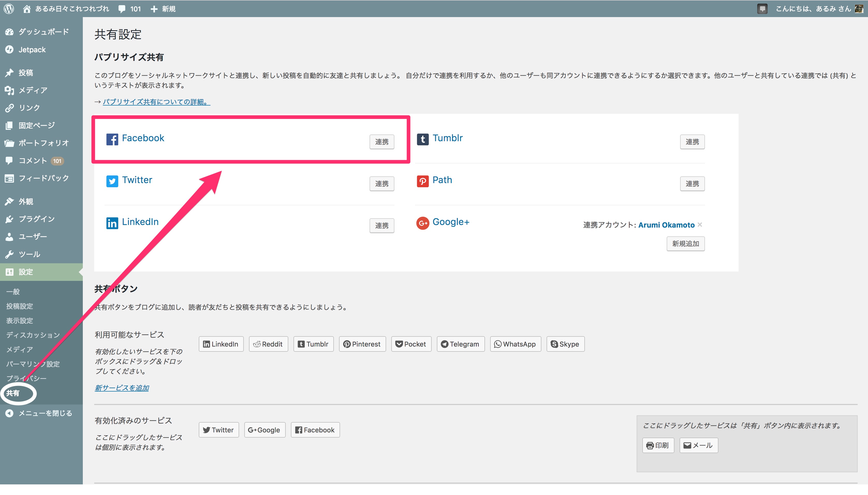
Task: Open the プラグイン menu
Action: 41,219
